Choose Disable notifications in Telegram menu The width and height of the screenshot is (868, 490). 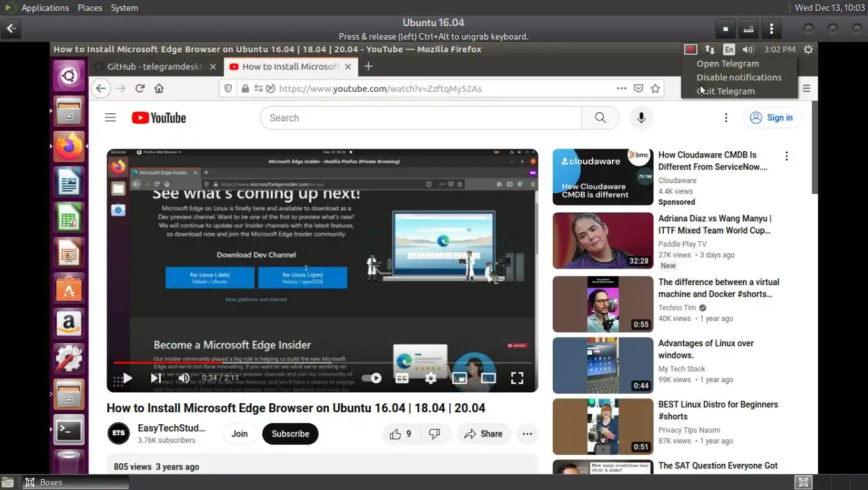click(x=739, y=77)
